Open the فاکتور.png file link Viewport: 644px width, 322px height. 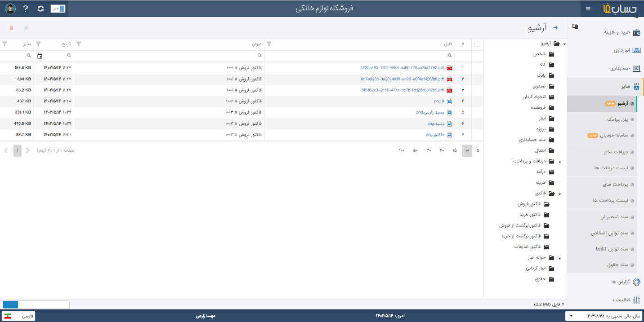(x=435, y=135)
